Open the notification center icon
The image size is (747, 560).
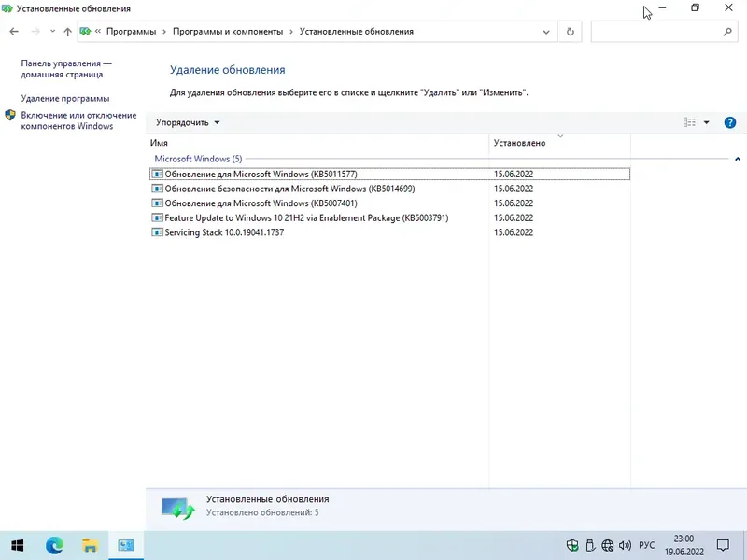[x=723, y=546]
